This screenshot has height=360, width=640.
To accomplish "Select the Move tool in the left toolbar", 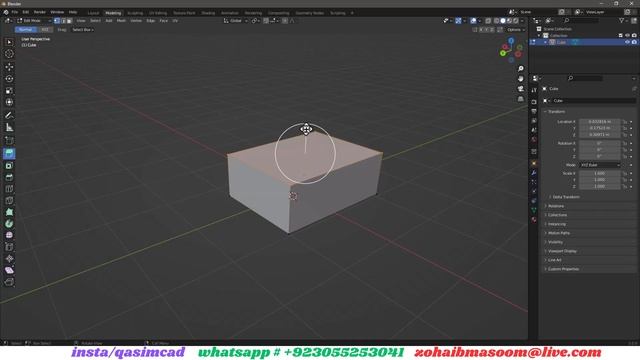I will tap(9, 67).
